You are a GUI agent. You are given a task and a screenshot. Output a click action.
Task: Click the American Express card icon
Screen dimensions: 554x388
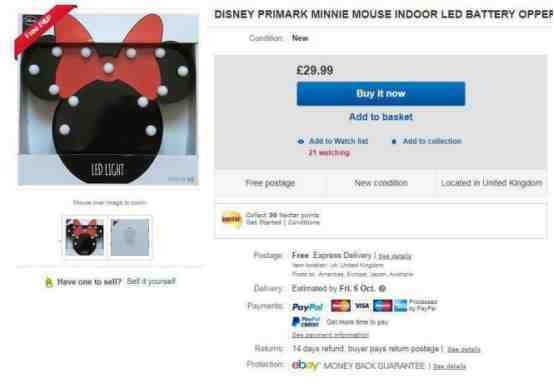tap(401, 306)
